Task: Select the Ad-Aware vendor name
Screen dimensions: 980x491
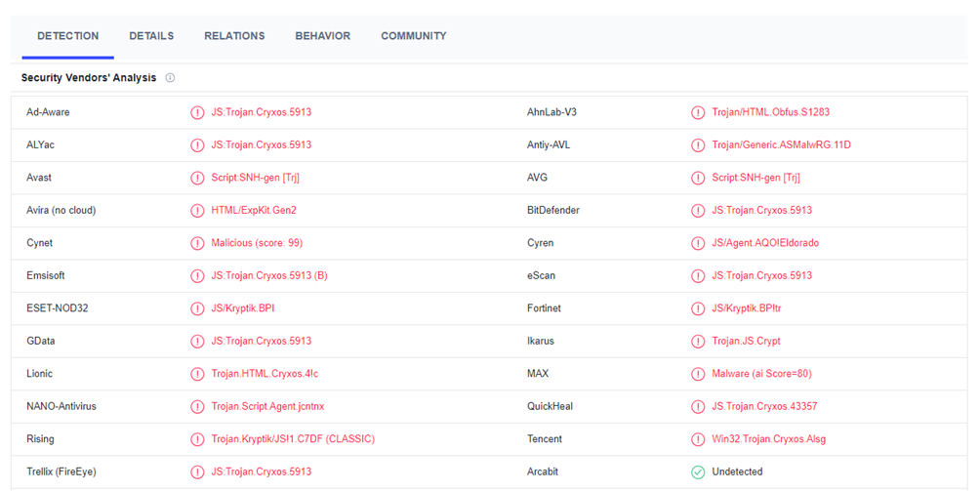Action: point(48,112)
